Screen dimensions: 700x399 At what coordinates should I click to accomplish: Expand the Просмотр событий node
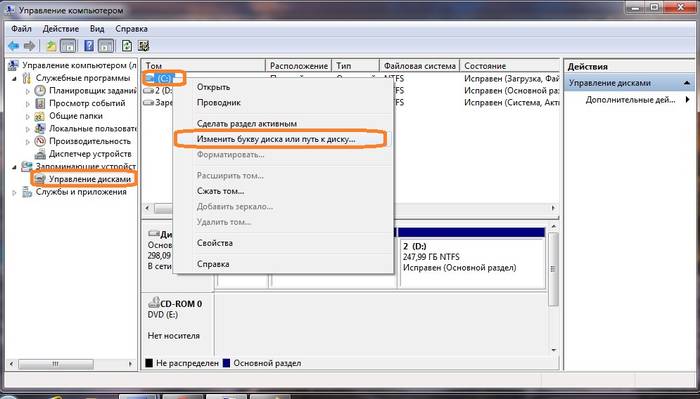pos(28,104)
